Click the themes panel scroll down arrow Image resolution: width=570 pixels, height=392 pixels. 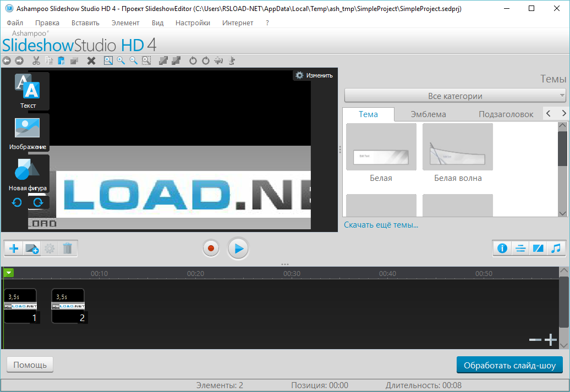tap(562, 213)
